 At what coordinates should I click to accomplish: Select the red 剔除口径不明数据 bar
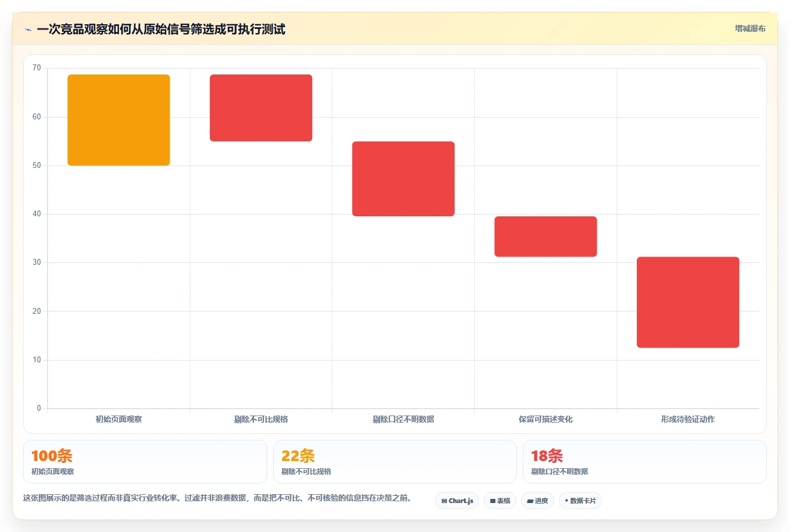pyautogui.click(x=403, y=179)
